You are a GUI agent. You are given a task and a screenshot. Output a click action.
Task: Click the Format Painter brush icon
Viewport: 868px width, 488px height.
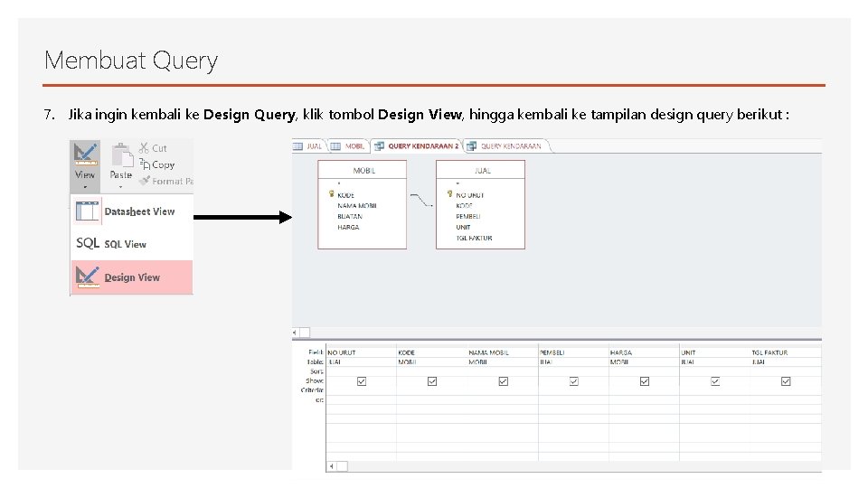[145, 181]
